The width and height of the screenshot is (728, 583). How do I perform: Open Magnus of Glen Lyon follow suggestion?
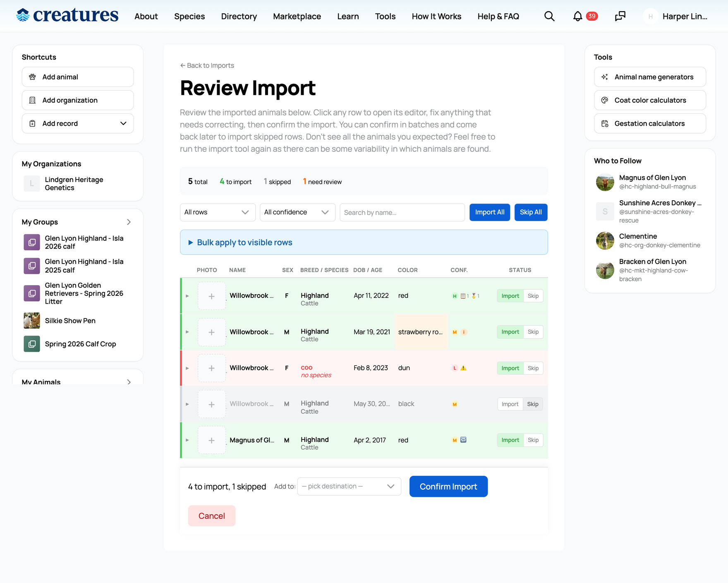pos(652,182)
